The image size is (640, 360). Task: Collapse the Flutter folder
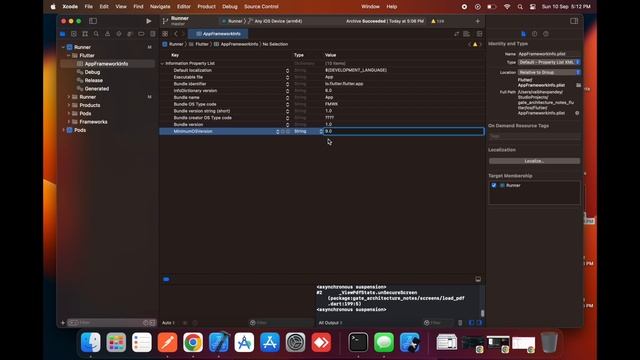coord(69,56)
